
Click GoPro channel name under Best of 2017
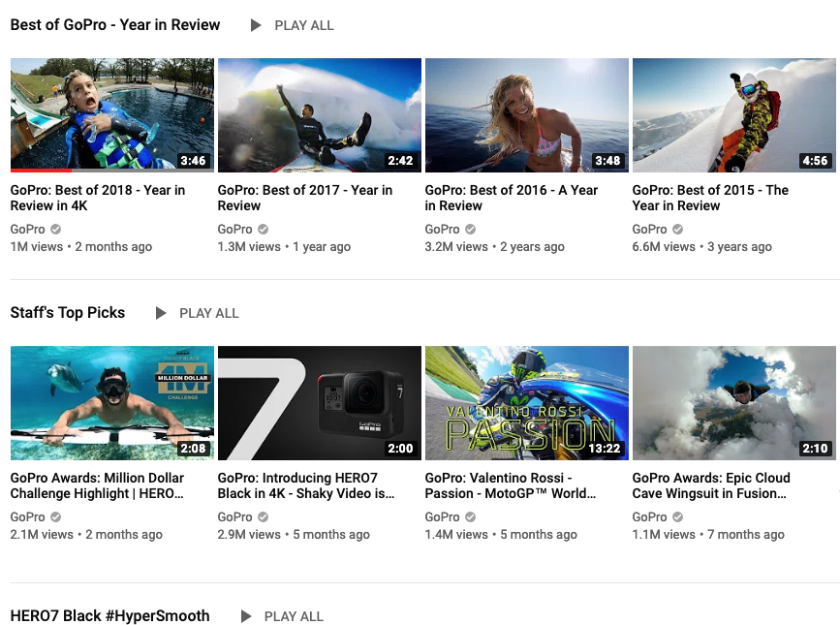[235, 230]
